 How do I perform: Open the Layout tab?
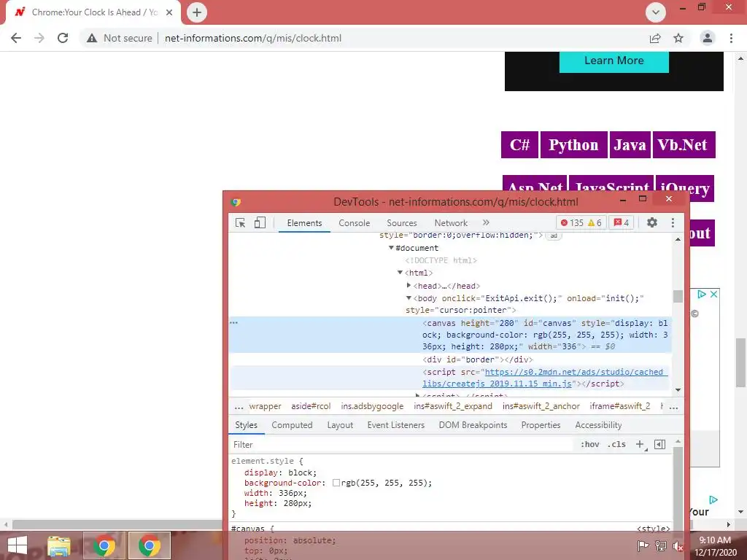point(340,425)
